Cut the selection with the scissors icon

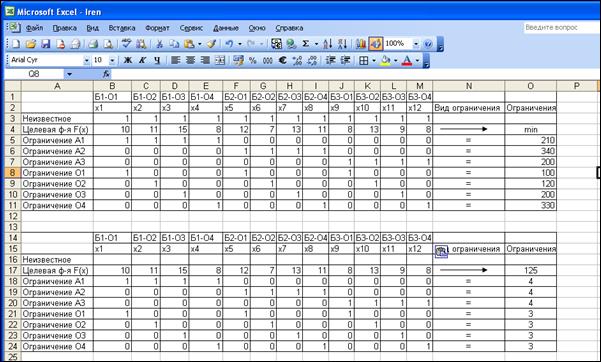point(159,44)
